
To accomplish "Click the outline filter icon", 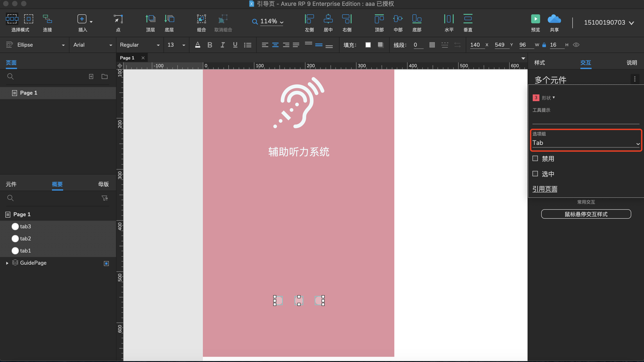I will pyautogui.click(x=105, y=198).
